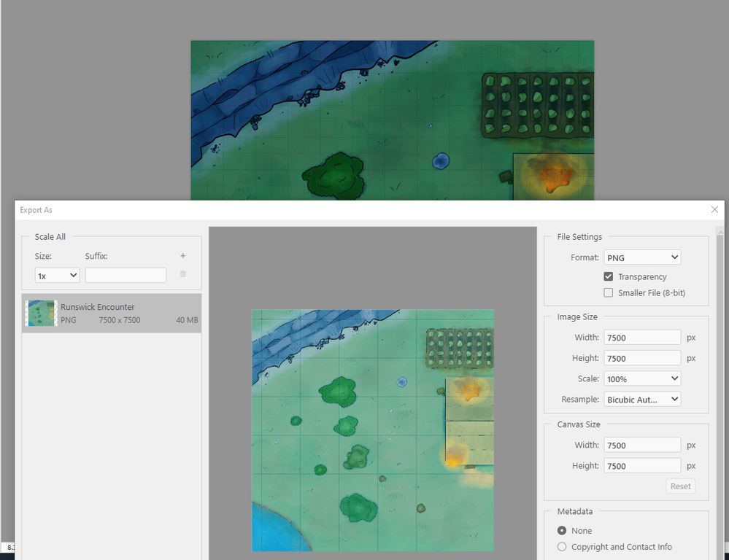Click the Image Size Height field

(642, 358)
